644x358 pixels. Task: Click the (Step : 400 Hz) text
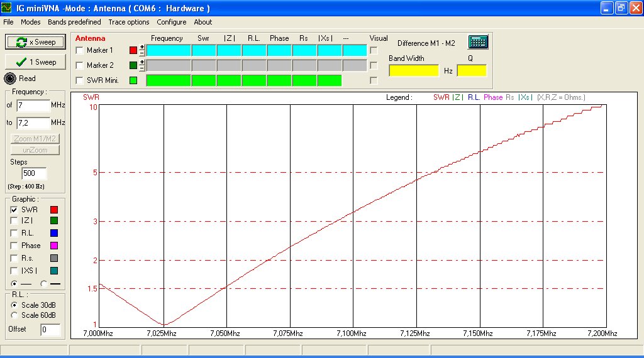tap(26, 186)
